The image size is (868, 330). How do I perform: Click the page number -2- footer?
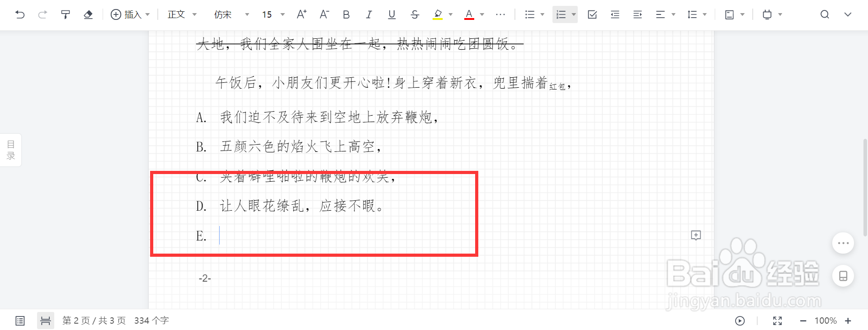point(205,278)
